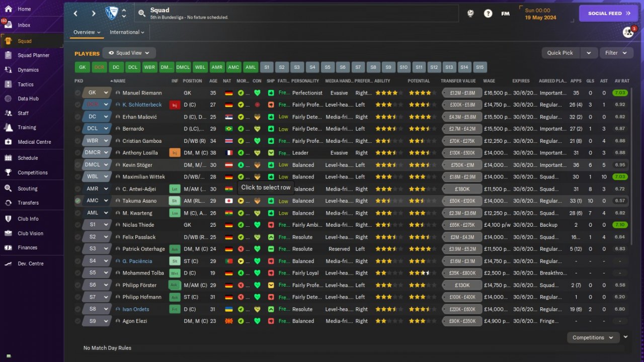Open the Schedule section
This screenshot has height=362, width=644.
click(x=28, y=158)
